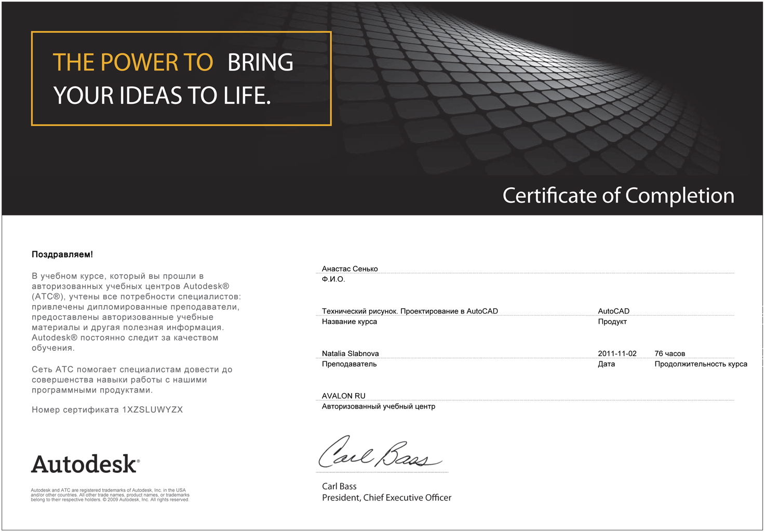Click the "Преподаватель" label
This screenshot has width=779, height=532.
pos(350,364)
